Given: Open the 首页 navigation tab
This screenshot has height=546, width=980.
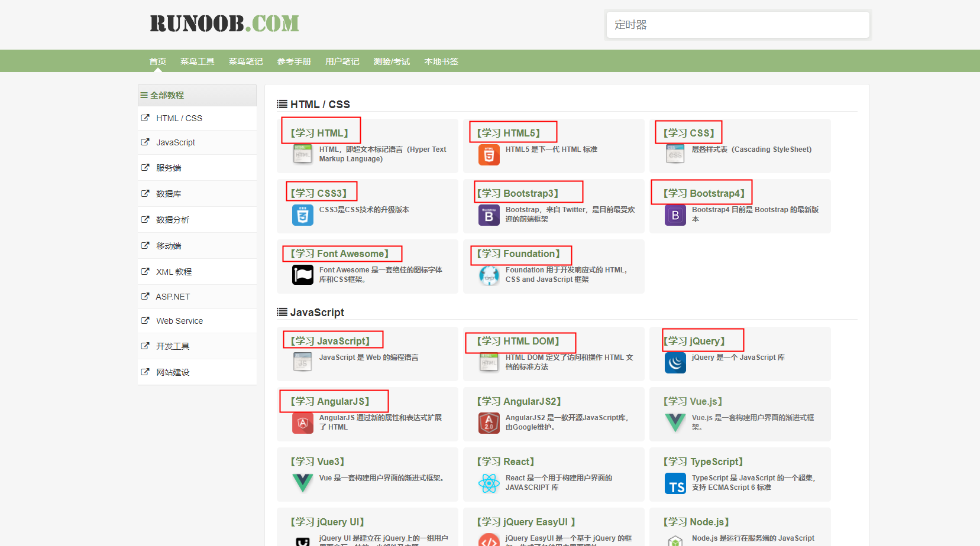Looking at the screenshot, I should [157, 61].
